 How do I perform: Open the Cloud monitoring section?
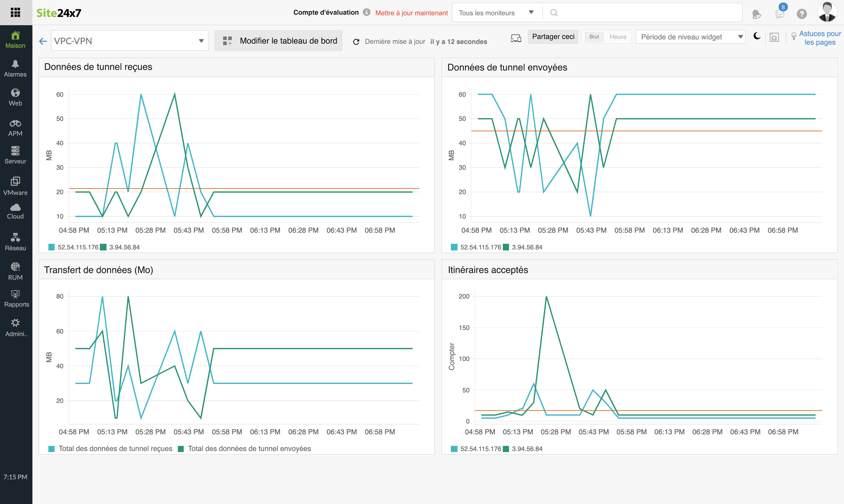(15, 211)
